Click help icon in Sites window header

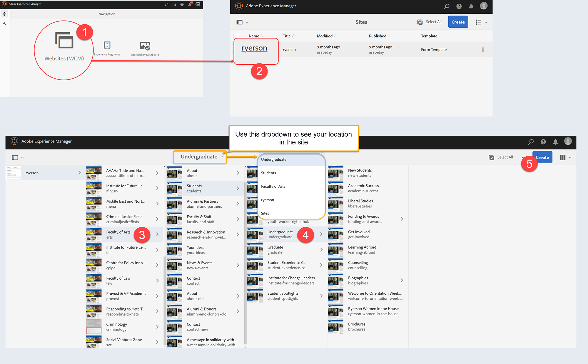tap(459, 6)
